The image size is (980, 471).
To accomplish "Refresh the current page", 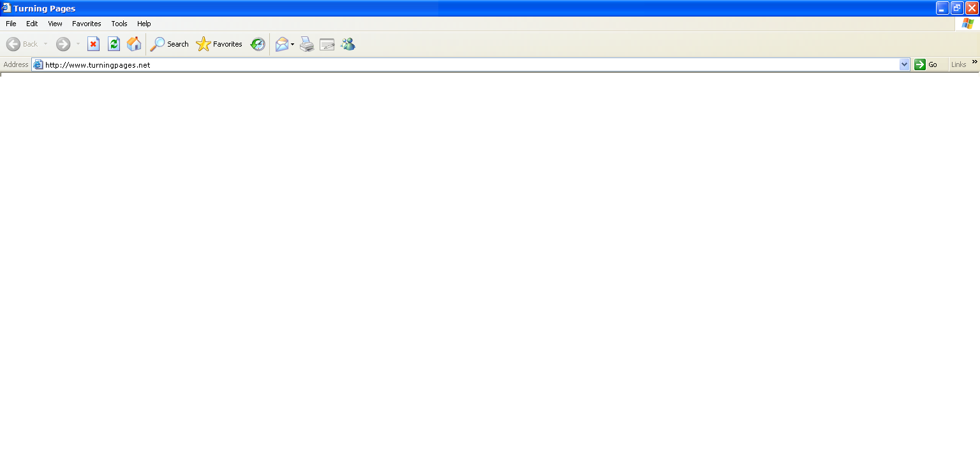I will pyautogui.click(x=114, y=44).
